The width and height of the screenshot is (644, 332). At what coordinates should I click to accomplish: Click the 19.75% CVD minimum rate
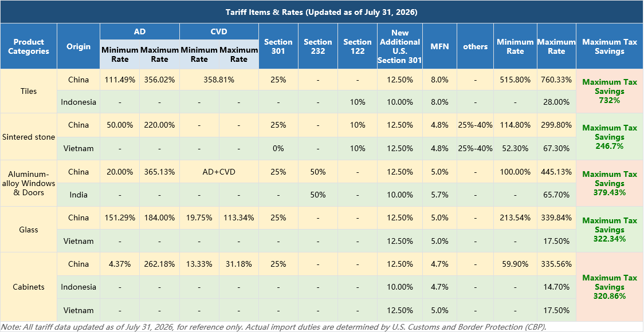coord(199,218)
